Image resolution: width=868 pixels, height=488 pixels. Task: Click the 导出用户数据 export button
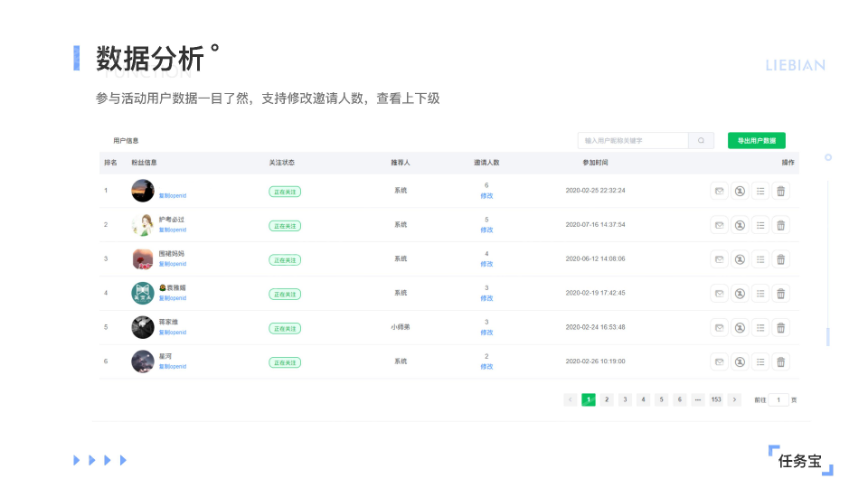756,141
